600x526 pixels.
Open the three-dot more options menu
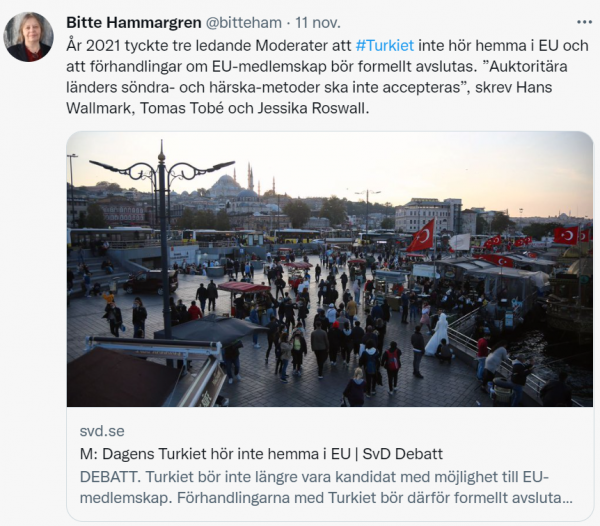tap(584, 22)
